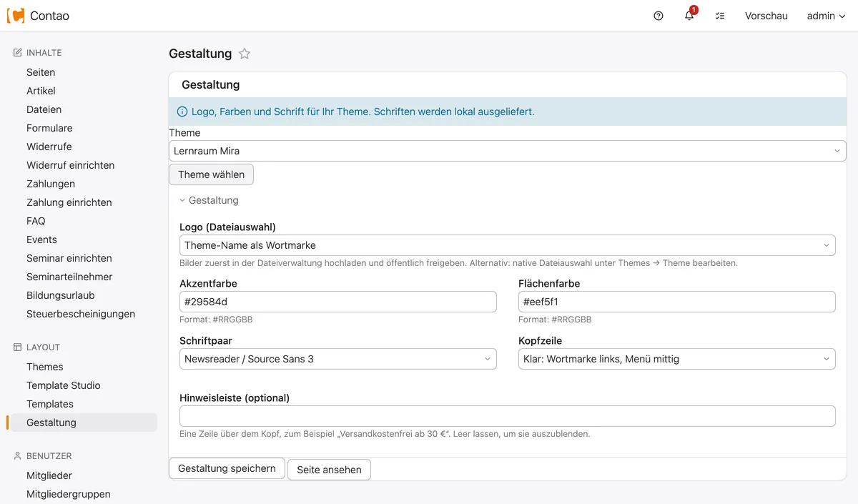Image resolution: width=858 pixels, height=504 pixels.
Task: Go to Zahlungen in the sidebar
Action: tap(51, 184)
